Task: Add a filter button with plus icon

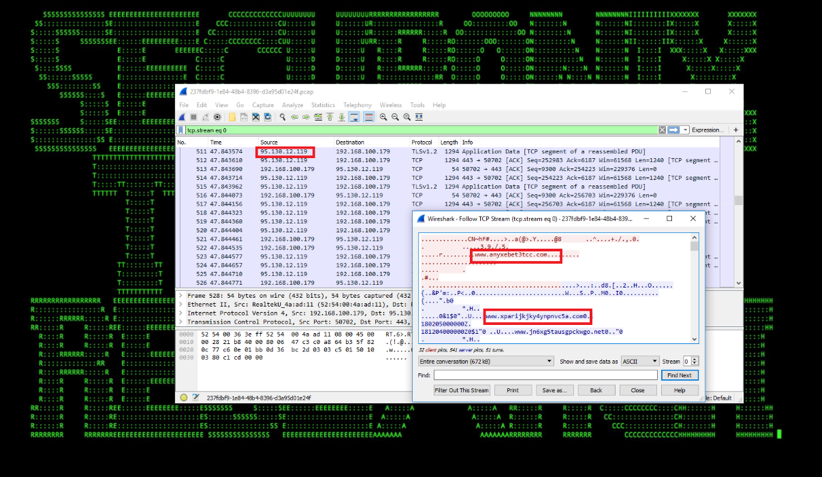Action: [x=736, y=130]
